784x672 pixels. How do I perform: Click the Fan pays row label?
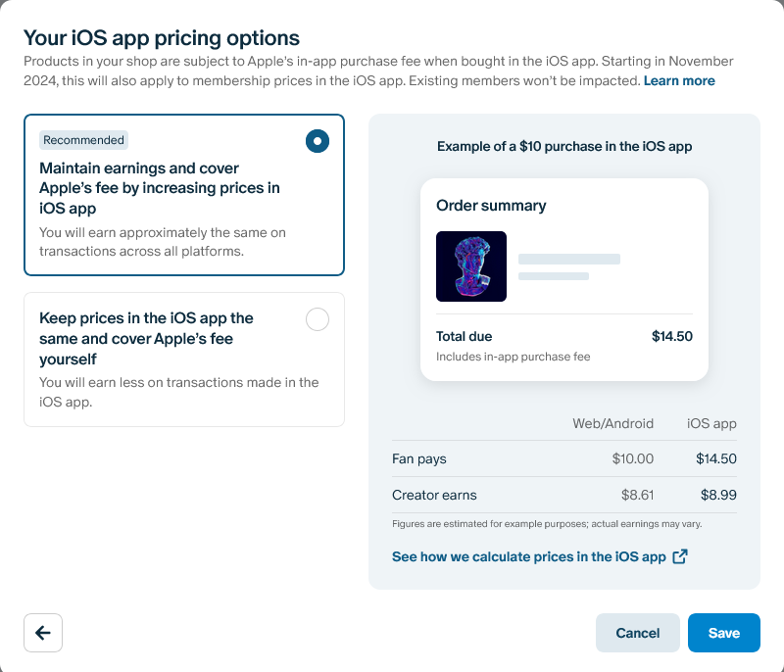point(419,458)
